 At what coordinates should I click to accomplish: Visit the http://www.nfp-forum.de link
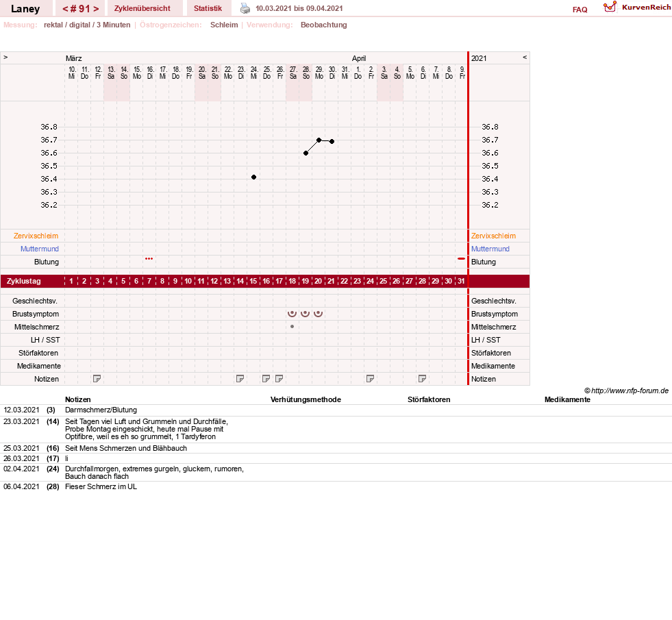pos(630,390)
